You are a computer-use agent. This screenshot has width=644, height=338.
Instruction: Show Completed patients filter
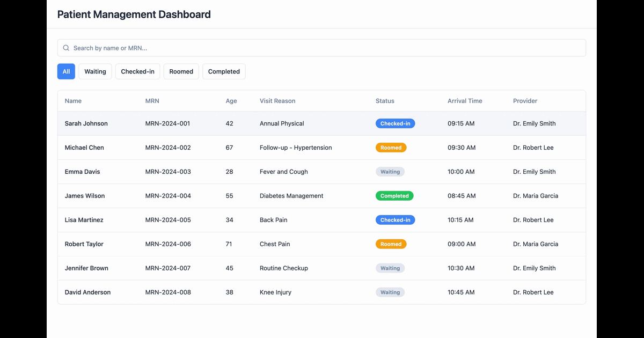tap(224, 71)
